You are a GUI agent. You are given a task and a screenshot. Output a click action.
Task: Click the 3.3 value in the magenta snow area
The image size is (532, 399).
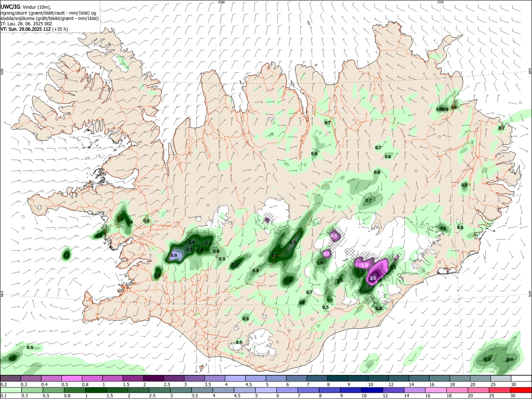pos(373,278)
